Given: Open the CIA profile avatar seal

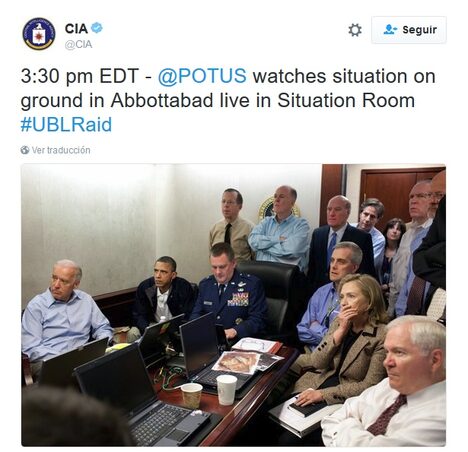Looking at the screenshot, I should tap(39, 34).
